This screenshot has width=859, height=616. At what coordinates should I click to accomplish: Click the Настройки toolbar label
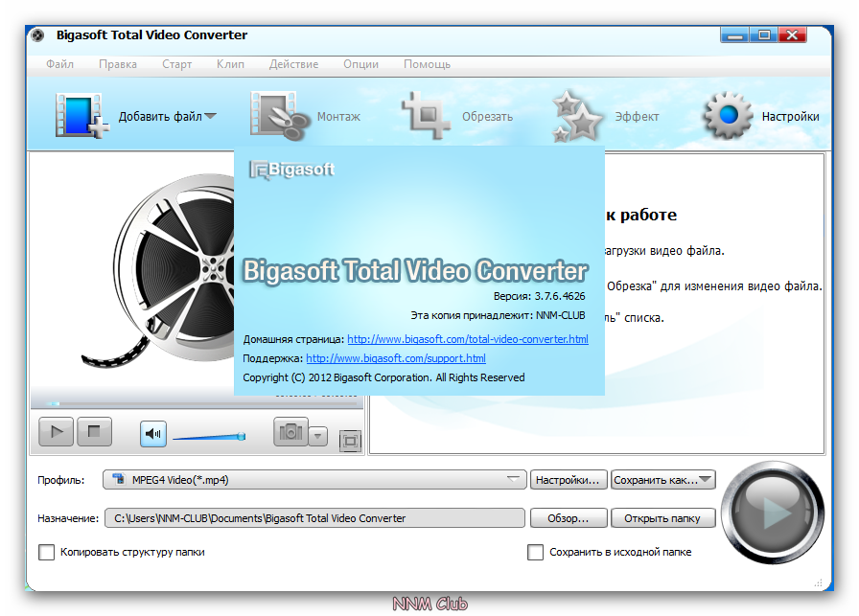coord(791,117)
